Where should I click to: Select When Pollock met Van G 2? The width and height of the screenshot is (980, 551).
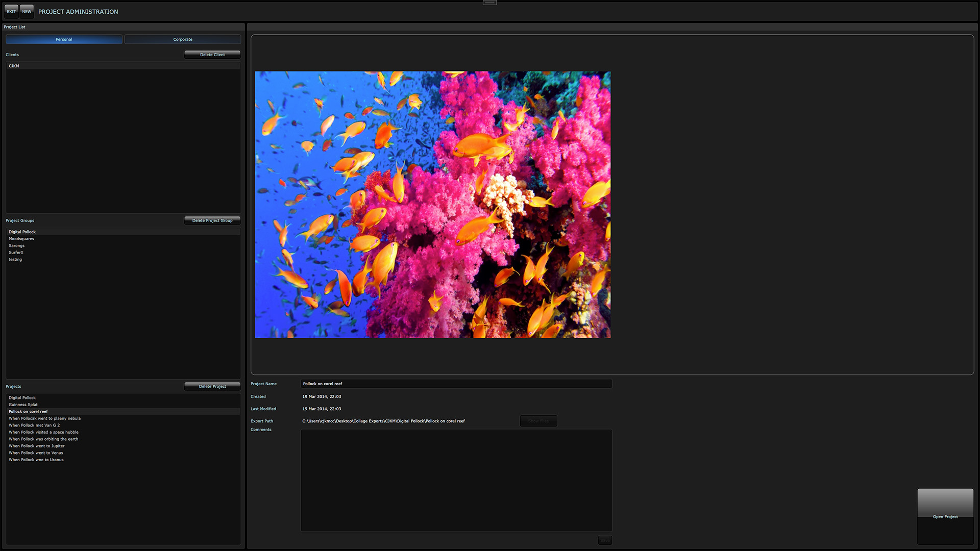pos(123,425)
